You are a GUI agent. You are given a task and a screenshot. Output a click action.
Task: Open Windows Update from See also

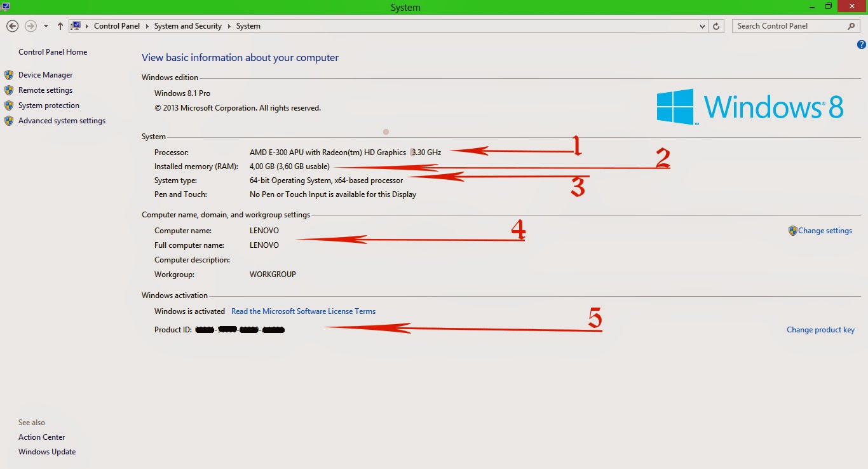click(x=46, y=451)
